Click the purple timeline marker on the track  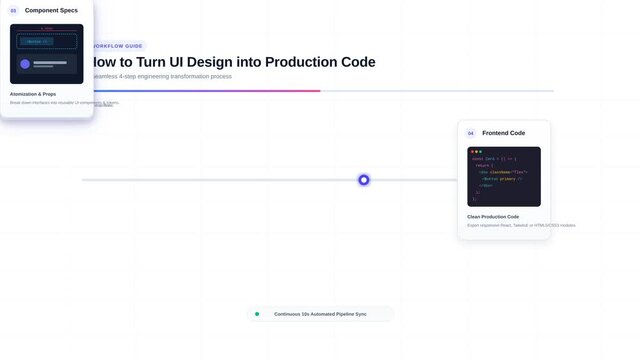point(364,180)
